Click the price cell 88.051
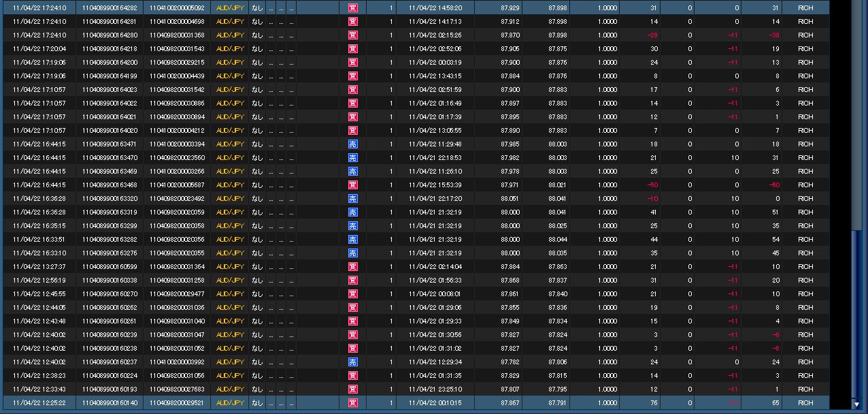Screen dimensions: 868x414 click(x=510, y=199)
